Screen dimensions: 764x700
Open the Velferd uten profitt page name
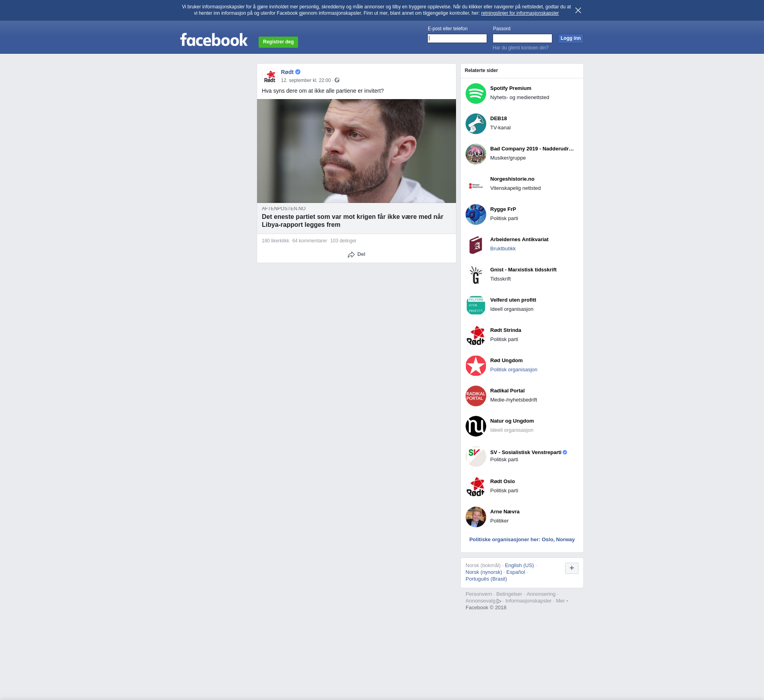(x=513, y=300)
